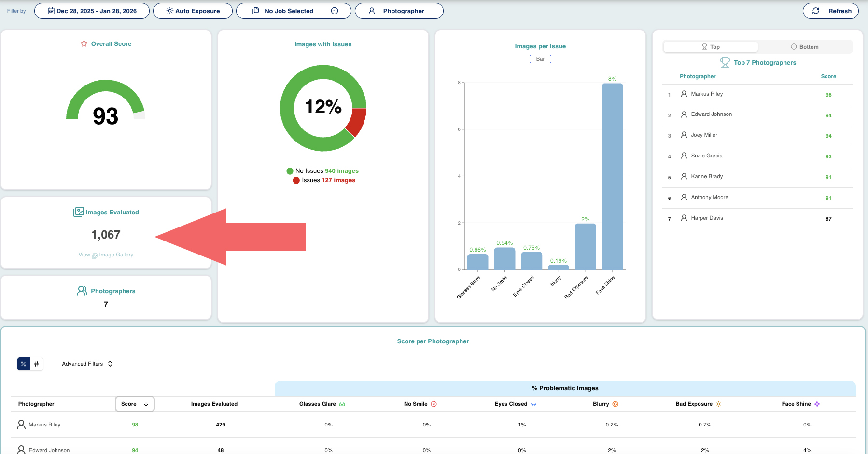Viewport: 868px width, 454px height.
Task: Click the Bar chart type selector
Action: pyautogui.click(x=540, y=59)
